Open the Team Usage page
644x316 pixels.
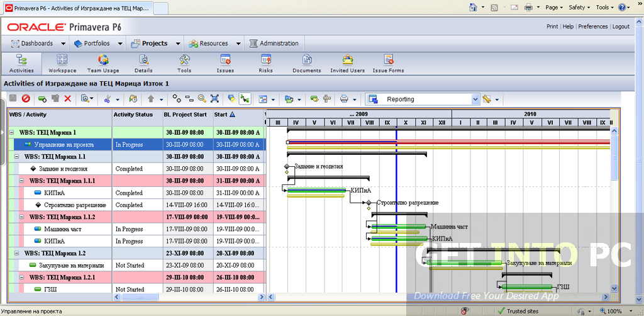coord(103,64)
